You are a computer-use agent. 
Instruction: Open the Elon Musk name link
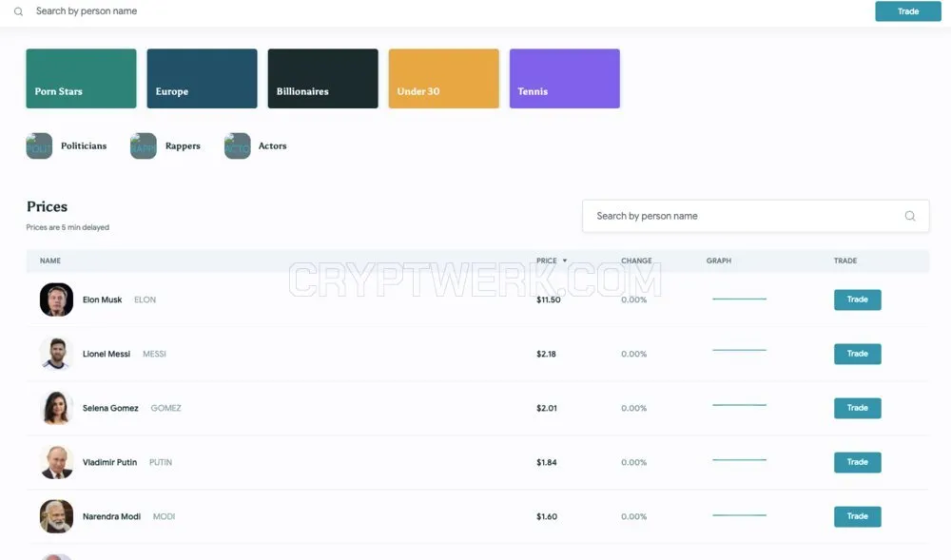(x=102, y=300)
